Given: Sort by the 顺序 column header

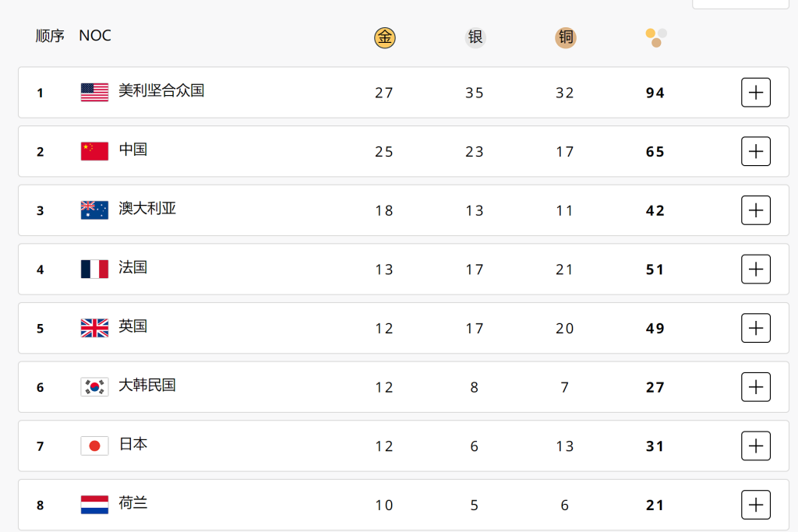Looking at the screenshot, I should (x=50, y=36).
